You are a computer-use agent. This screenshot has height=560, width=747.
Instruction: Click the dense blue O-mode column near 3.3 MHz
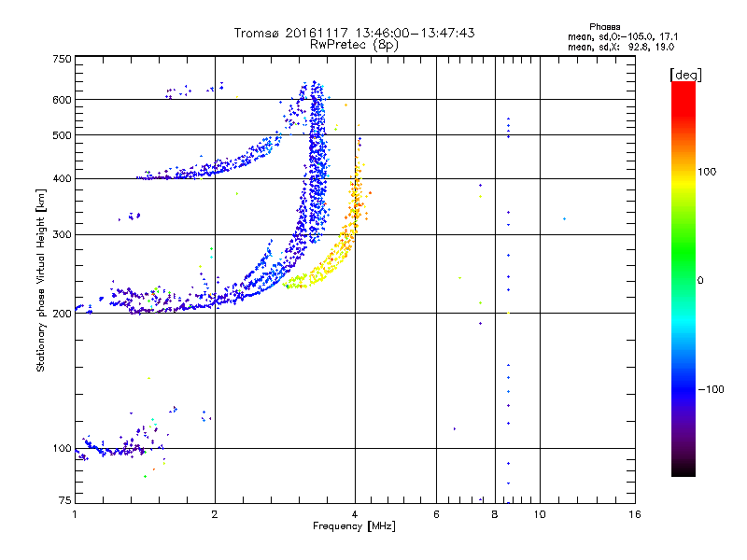pyautogui.click(x=317, y=161)
